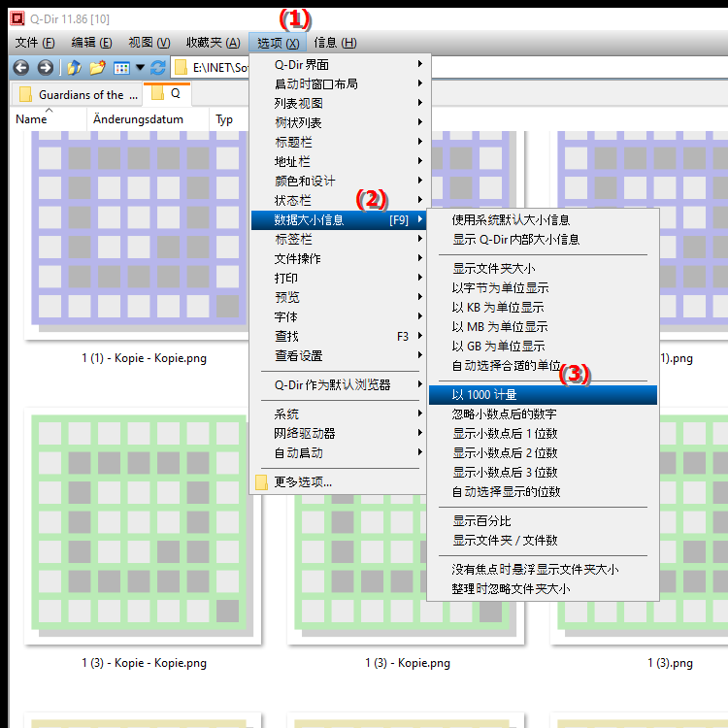The image size is (728, 728).
Task: Open the 查找 F3 submenu
Action: (x=339, y=336)
